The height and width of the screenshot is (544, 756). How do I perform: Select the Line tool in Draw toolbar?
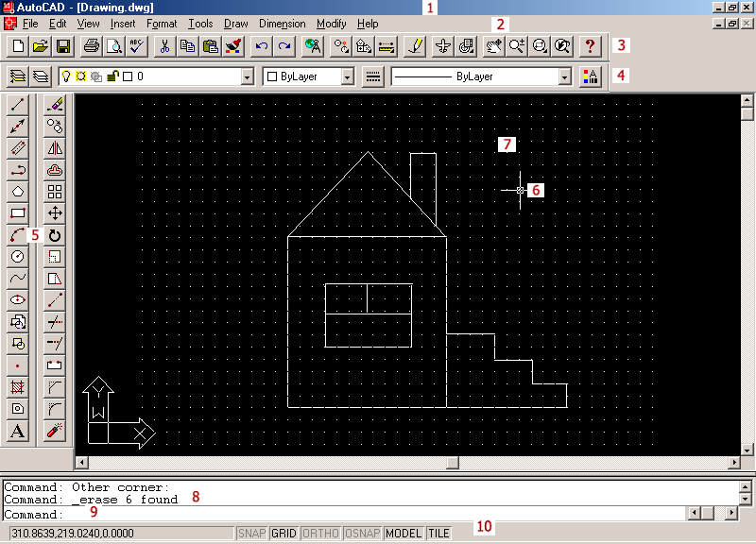pyautogui.click(x=17, y=105)
